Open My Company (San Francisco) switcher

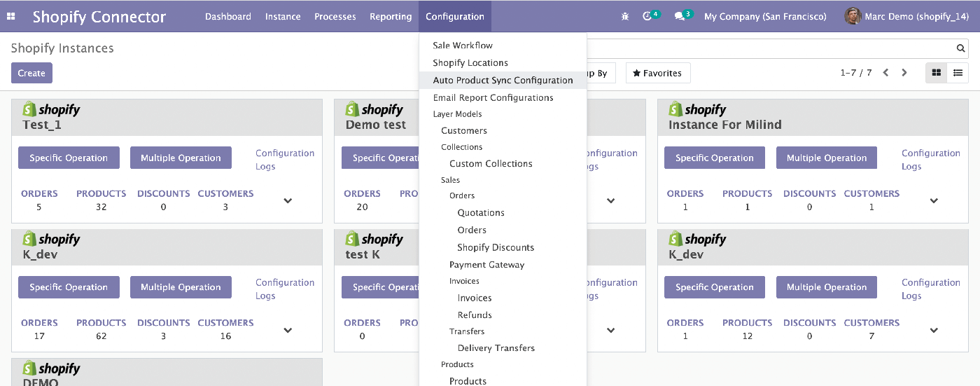pos(765,16)
